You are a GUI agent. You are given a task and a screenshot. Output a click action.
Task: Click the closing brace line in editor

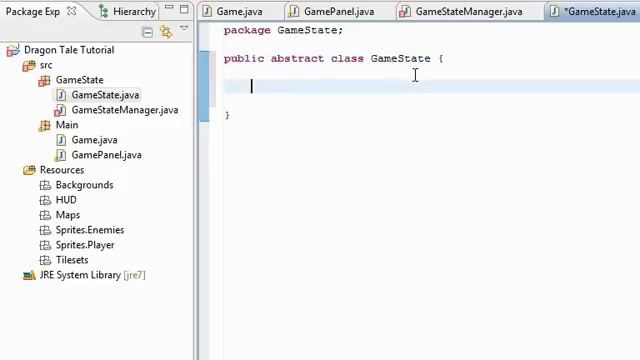click(227, 116)
